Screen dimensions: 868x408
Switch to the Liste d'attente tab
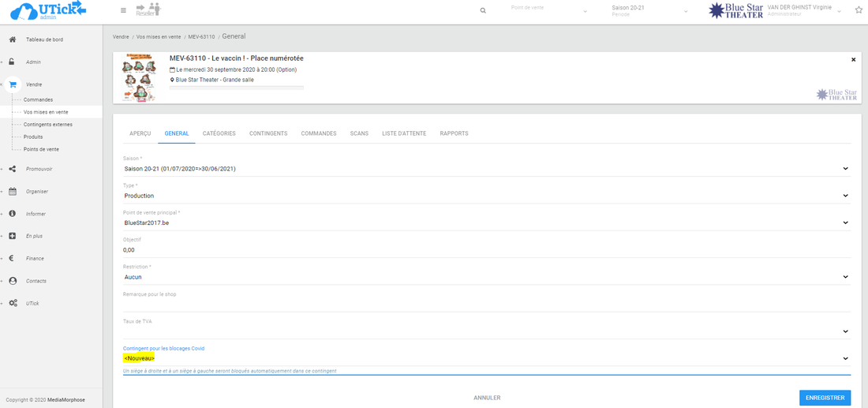click(x=404, y=133)
